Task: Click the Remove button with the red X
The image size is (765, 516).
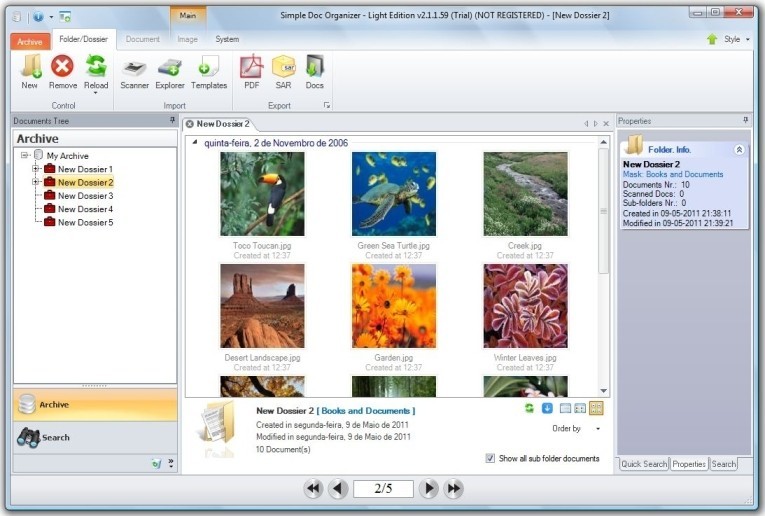Action: pyautogui.click(x=62, y=72)
